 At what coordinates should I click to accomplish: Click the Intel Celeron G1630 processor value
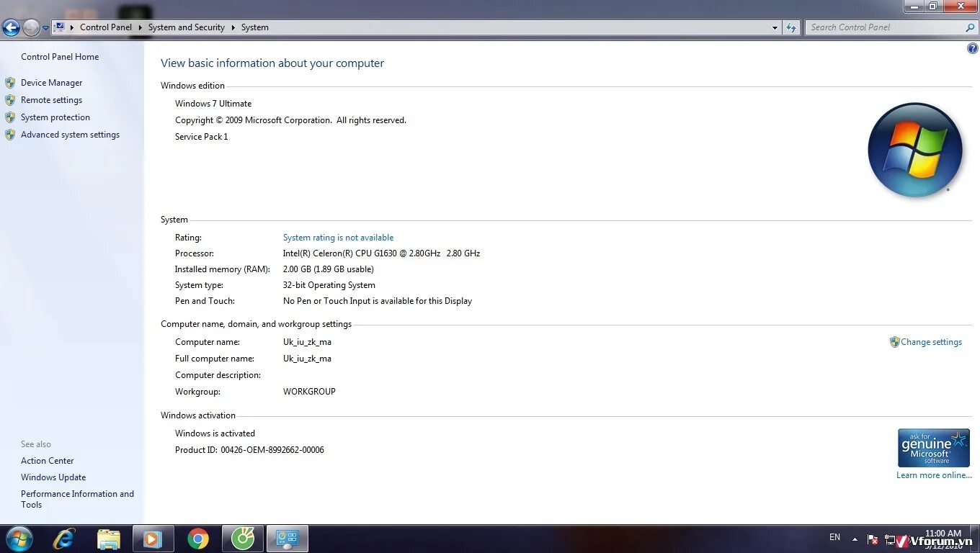click(x=381, y=253)
